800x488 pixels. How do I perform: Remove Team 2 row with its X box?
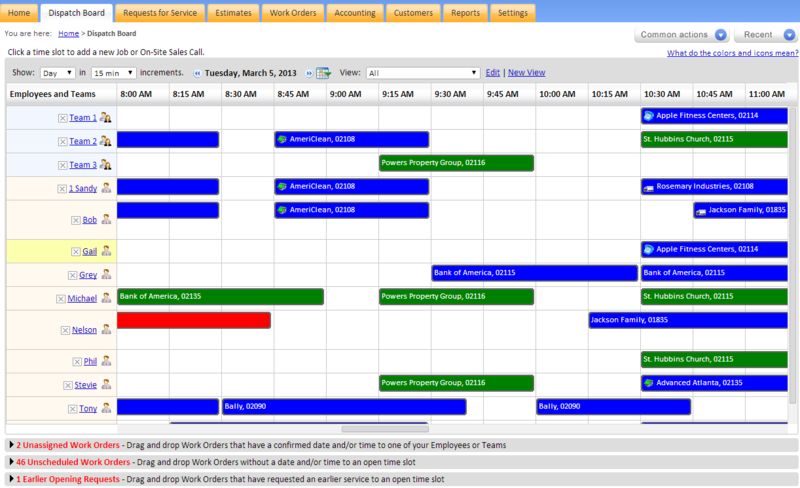click(x=62, y=142)
